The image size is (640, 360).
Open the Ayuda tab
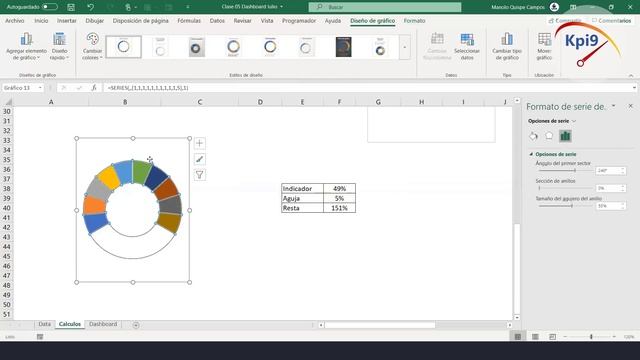(333, 20)
